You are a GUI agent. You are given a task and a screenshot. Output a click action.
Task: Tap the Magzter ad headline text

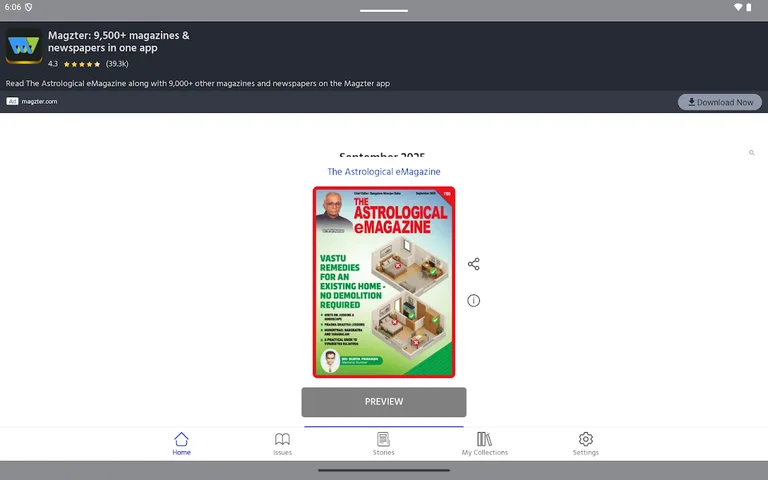tap(118, 41)
